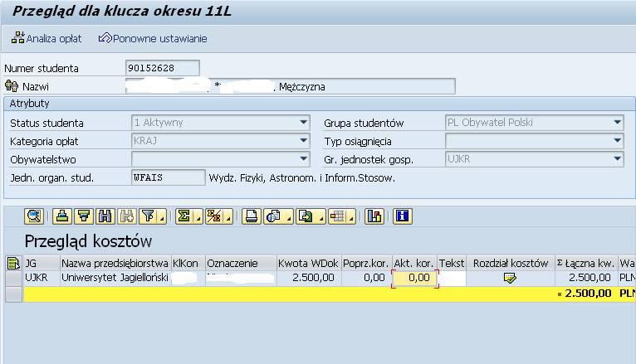Click the student icon beside Nazwi

(12, 86)
